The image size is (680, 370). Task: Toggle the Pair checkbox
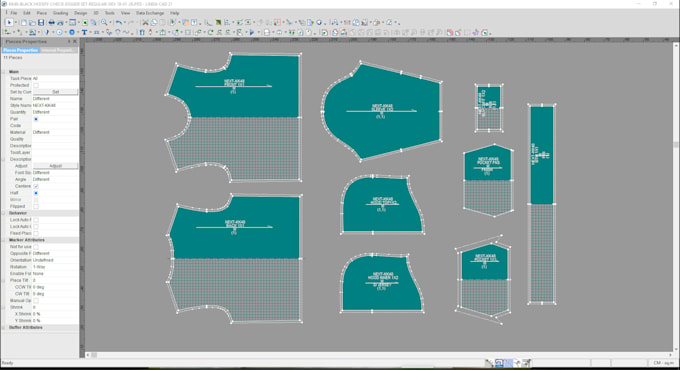[x=36, y=119]
